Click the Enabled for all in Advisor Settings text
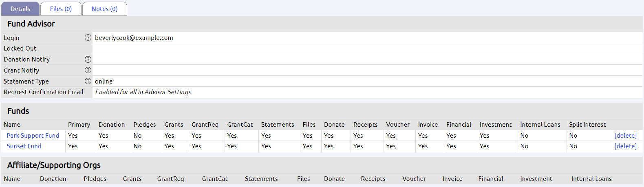Screen dimensions: 644x187 143,92
